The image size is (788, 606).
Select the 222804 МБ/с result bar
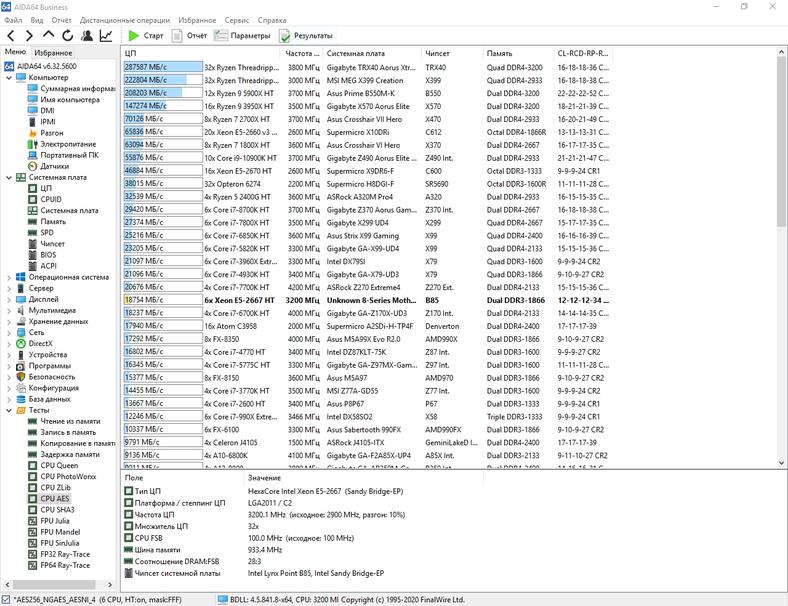[163, 80]
